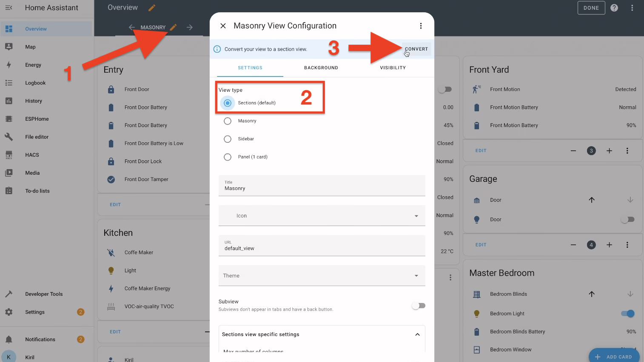Click the Garage Door down arrow
644x362 pixels.
point(630,200)
